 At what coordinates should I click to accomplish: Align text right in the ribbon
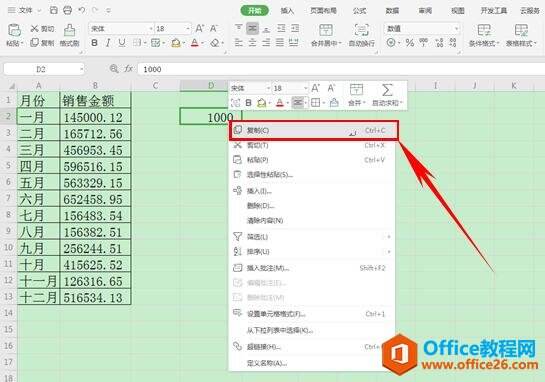(266, 42)
